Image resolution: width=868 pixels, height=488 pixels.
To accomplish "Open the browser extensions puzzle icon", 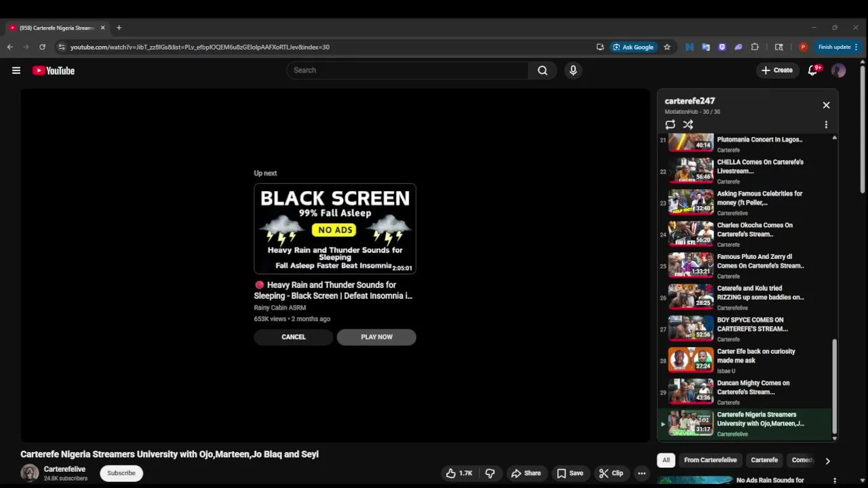I will pos(755,47).
